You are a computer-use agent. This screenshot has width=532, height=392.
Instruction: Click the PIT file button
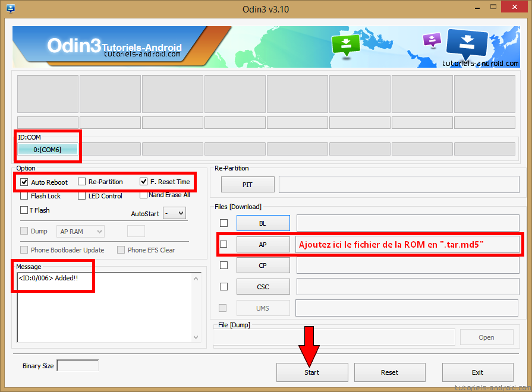tap(248, 185)
